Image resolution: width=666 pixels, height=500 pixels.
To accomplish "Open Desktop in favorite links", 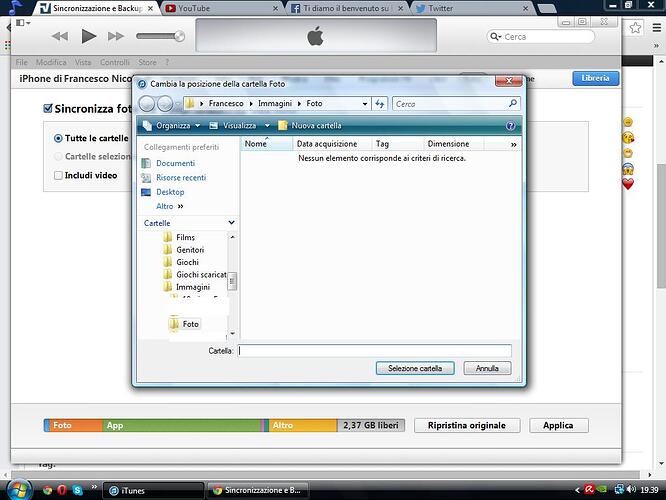I will pyautogui.click(x=170, y=192).
